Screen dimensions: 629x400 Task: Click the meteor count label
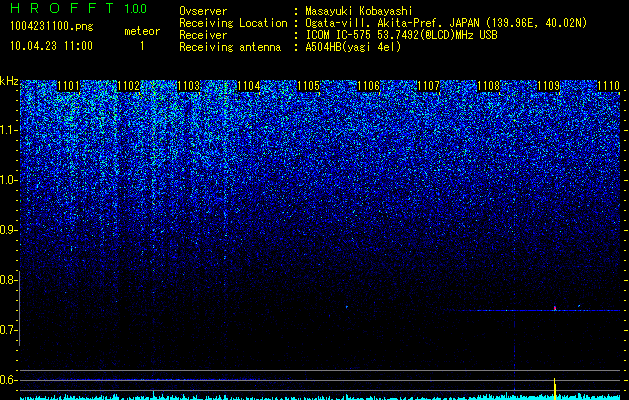click(x=142, y=31)
